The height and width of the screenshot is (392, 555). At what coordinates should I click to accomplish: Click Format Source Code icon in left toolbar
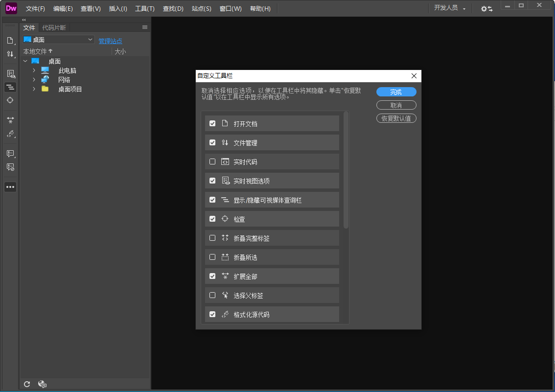10,134
